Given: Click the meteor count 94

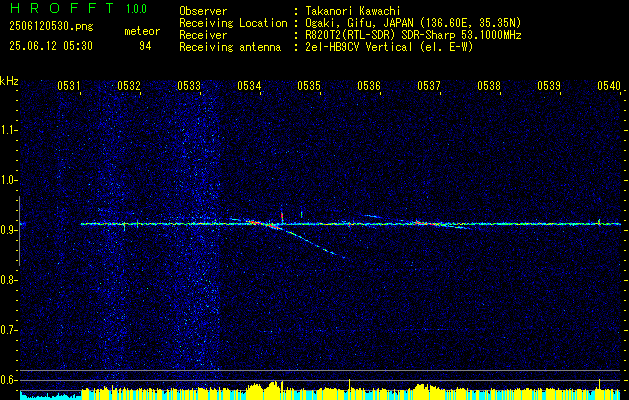Looking at the screenshot, I should (x=145, y=46).
